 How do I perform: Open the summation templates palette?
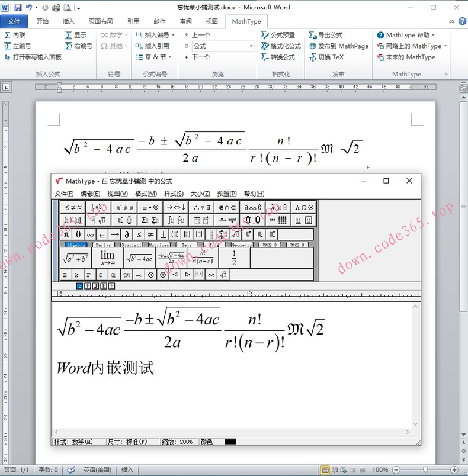point(149,220)
